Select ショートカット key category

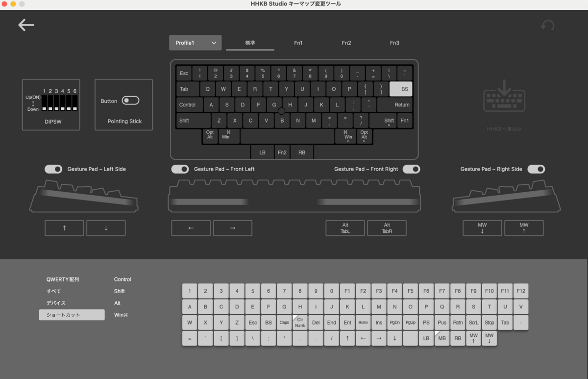pos(72,315)
